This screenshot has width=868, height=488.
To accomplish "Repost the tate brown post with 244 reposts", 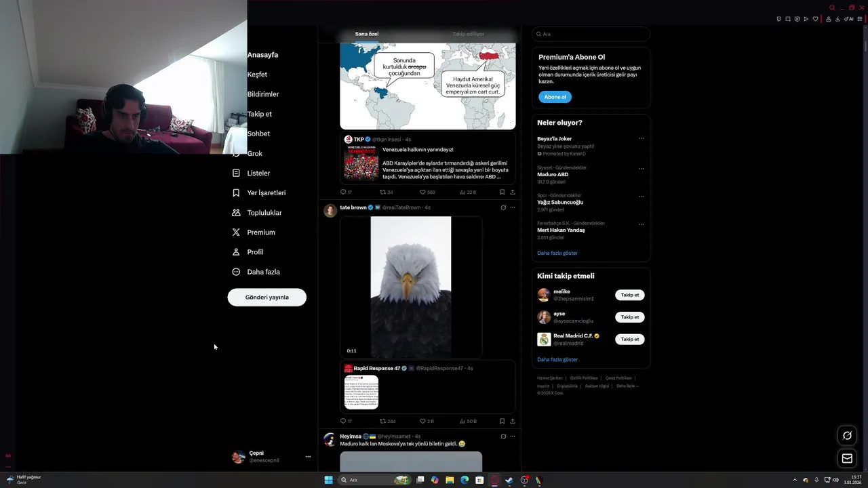I will click(x=382, y=421).
